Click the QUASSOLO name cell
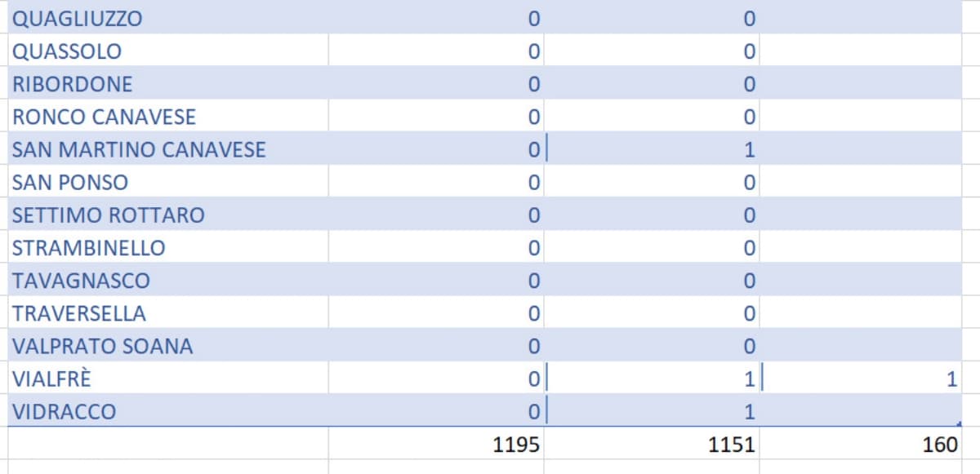This screenshot has width=980, height=474. tap(167, 51)
